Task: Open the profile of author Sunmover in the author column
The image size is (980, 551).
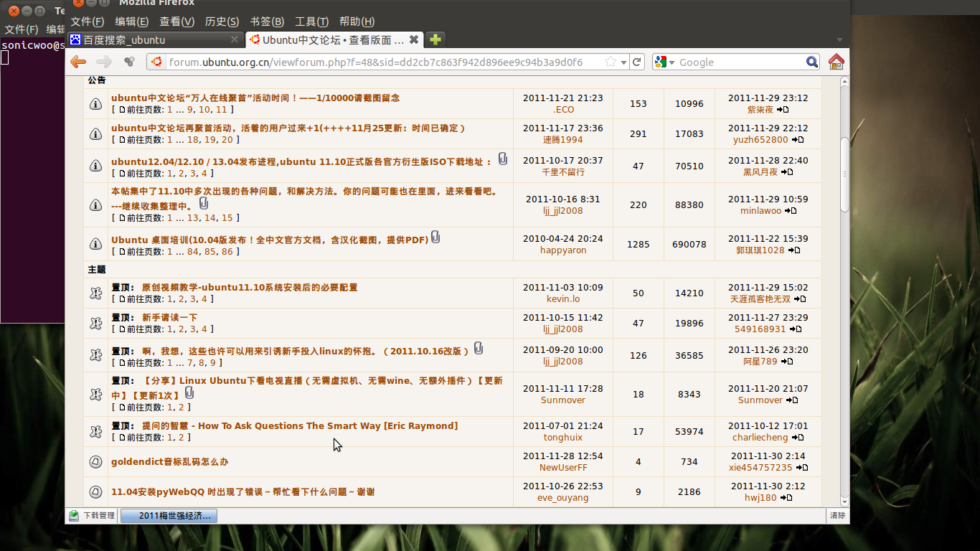Action: (x=563, y=400)
